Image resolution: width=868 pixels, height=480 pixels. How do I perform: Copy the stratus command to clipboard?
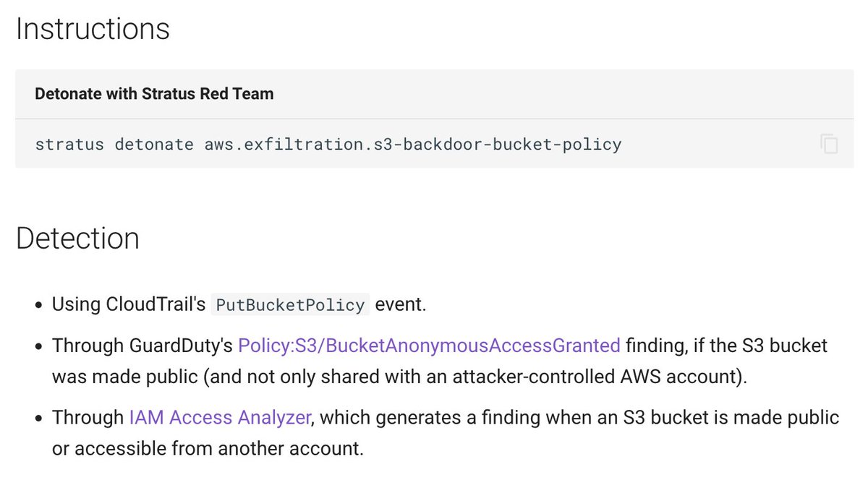[x=829, y=144]
